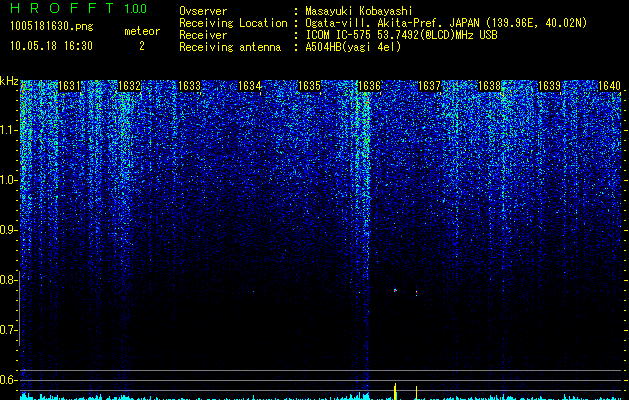629x400 pixels.
Task: Click the Receiver field label
Action: click(x=203, y=35)
